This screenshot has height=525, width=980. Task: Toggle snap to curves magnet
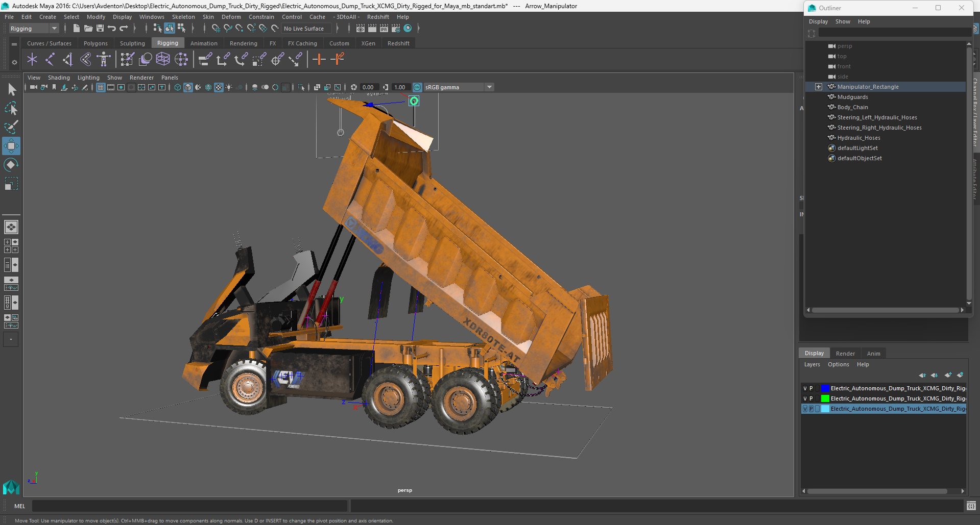tap(227, 29)
